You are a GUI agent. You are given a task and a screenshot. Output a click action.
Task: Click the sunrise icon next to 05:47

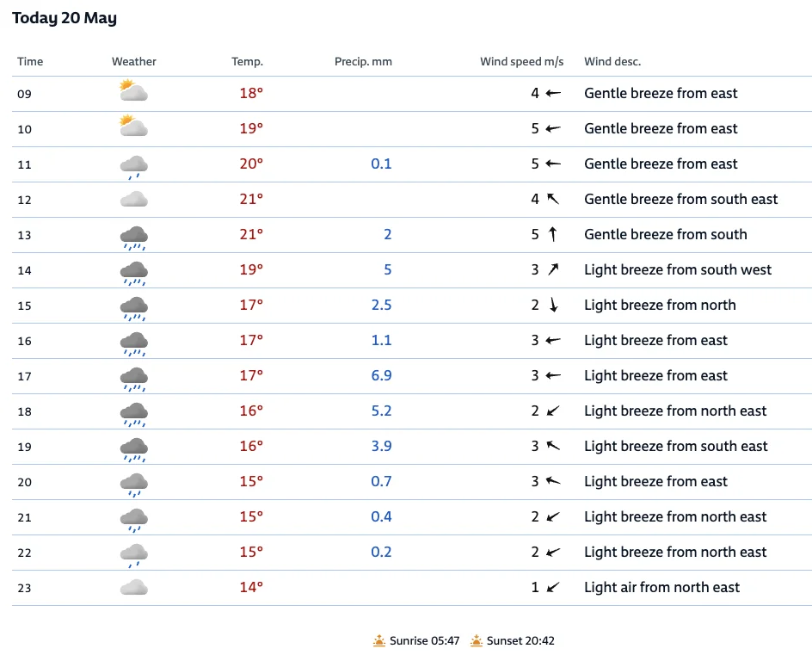point(379,641)
